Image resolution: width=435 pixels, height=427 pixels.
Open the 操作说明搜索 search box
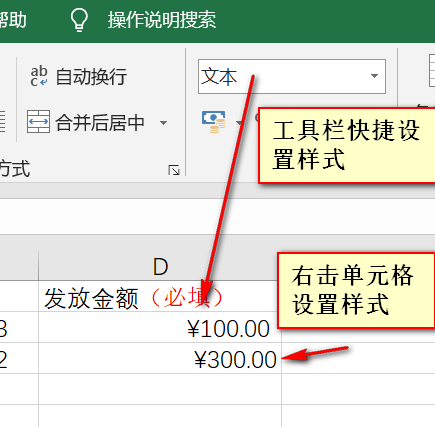(x=162, y=20)
